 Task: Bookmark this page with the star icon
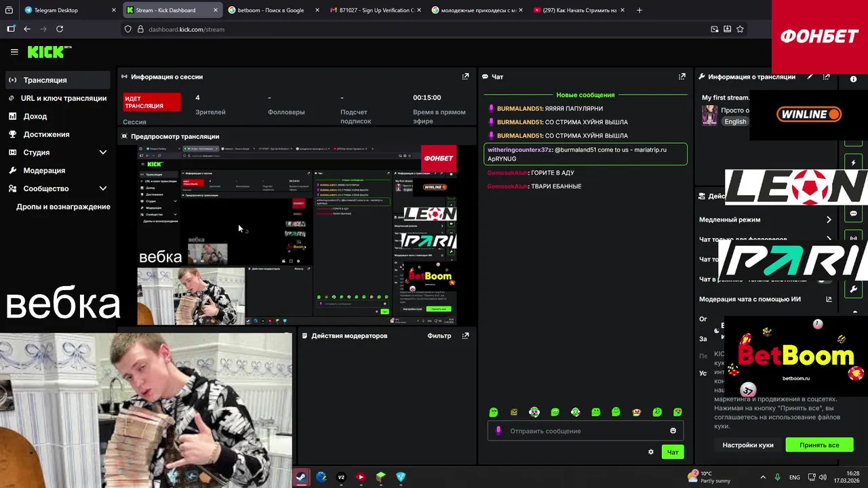click(x=740, y=29)
